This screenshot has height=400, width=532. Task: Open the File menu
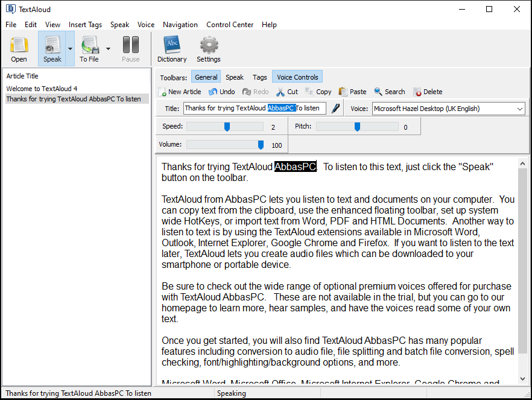[11, 25]
